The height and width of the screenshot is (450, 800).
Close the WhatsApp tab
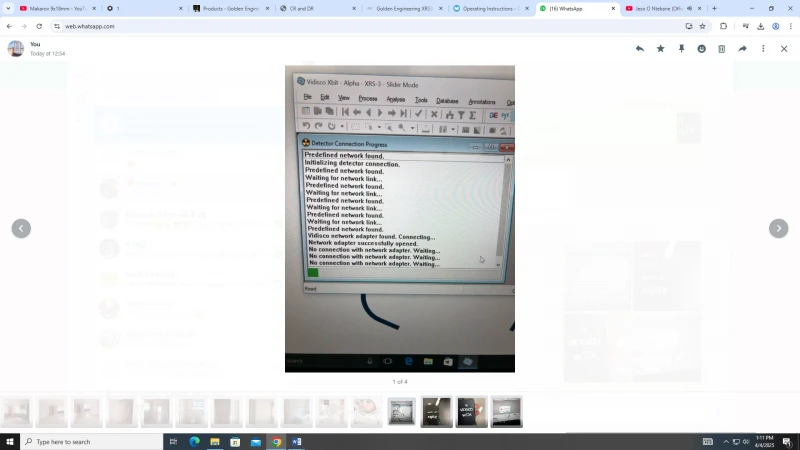coord(613,8)
